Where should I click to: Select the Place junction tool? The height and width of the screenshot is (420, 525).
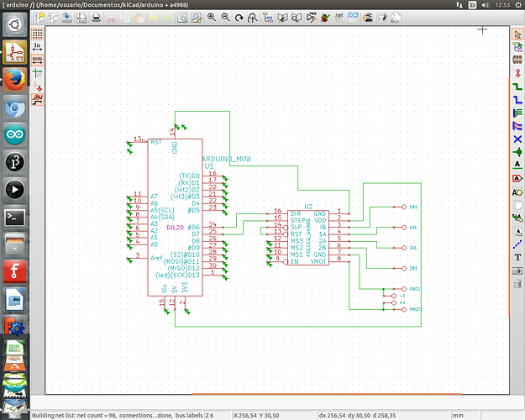pyautogui.click(x=517, y=152)
